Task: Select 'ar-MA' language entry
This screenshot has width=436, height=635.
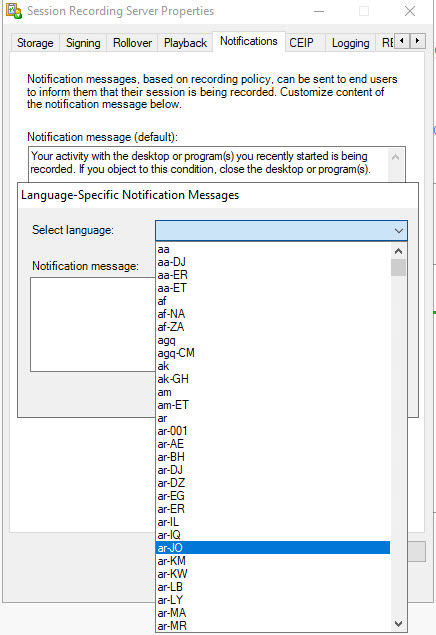Action: [273, 613]
